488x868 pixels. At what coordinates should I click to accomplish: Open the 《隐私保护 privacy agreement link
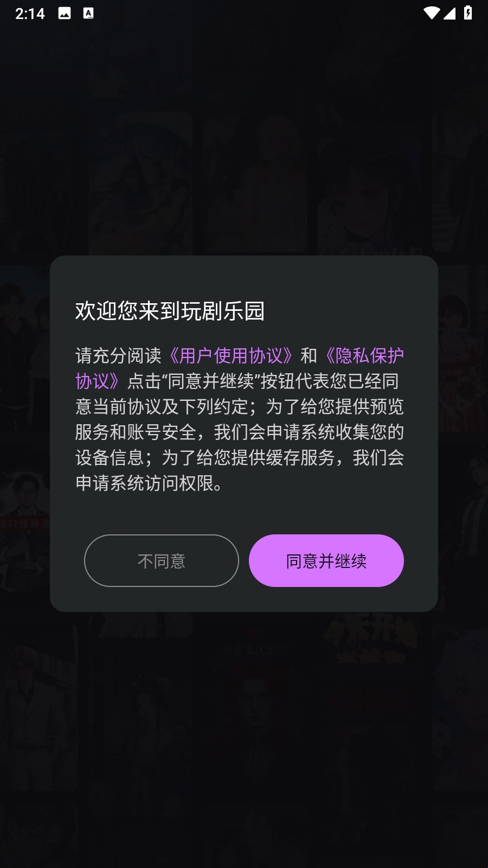364,356
